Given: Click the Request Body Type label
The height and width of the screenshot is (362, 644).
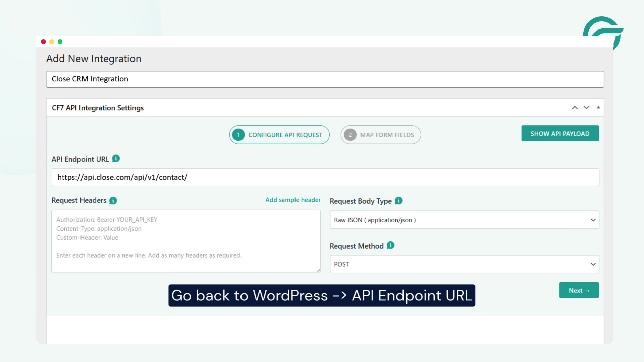Looking at the screenshot, I should (361, 201).
